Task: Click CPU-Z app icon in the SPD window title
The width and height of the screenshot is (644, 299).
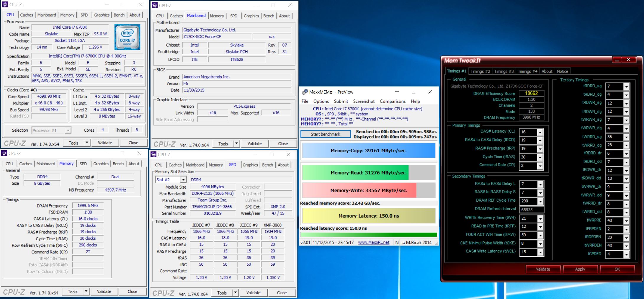Action: click(153, 154)
